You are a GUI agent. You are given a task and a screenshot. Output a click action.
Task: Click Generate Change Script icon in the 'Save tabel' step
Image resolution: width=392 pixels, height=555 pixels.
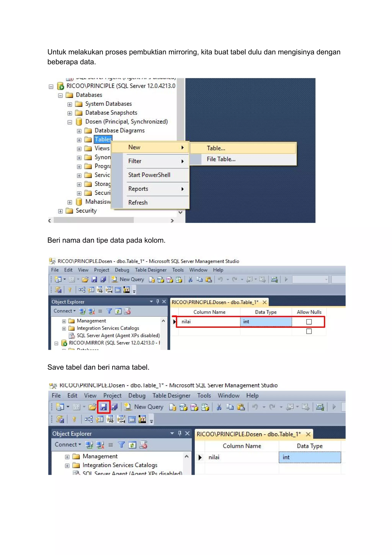coord(60,419)
